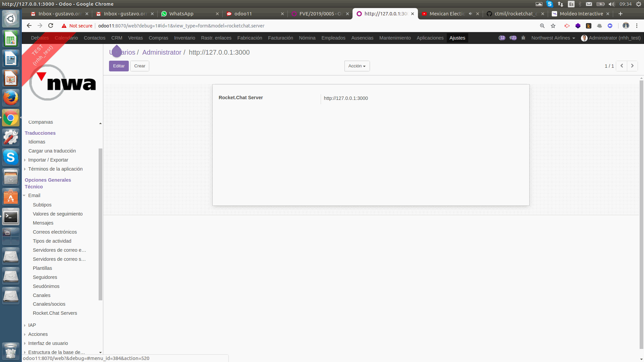644x362 pixels.
Task: Open the Administrator user menu
Action: pyautogui.click(x=611, y=38)
